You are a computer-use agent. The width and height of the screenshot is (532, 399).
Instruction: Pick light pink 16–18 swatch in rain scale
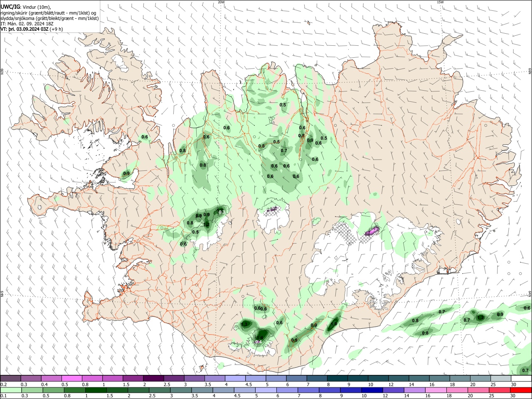pos(436,390)
